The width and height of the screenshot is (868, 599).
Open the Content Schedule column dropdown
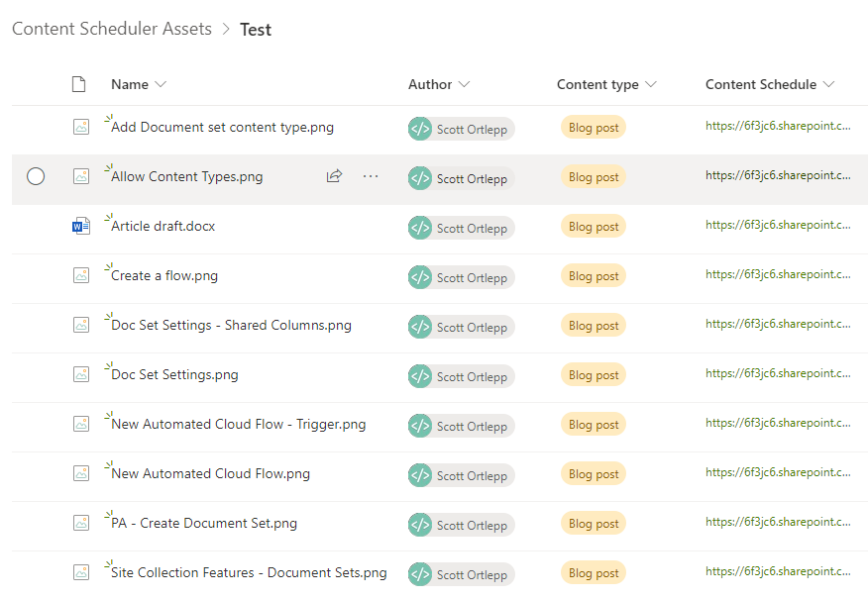tap(828, 84)
